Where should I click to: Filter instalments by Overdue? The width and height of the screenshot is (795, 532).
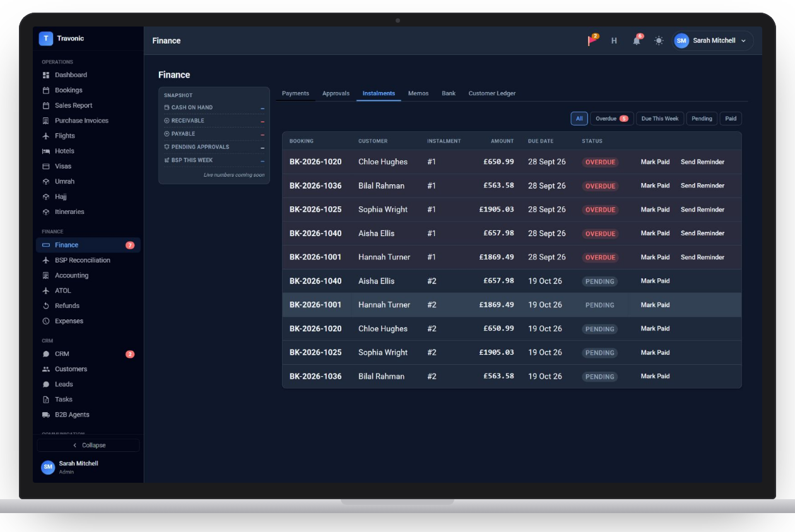click(612, 119)
